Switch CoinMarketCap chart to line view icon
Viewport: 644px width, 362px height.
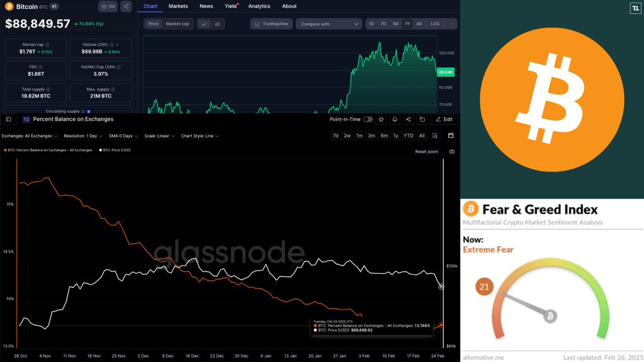[x=204, y=24]
